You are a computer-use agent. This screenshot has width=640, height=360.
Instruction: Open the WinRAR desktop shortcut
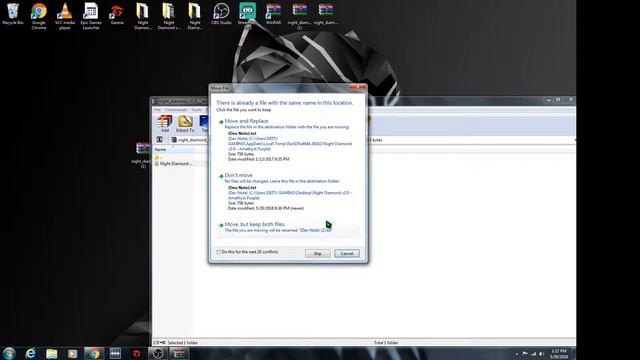click(273, 14)
